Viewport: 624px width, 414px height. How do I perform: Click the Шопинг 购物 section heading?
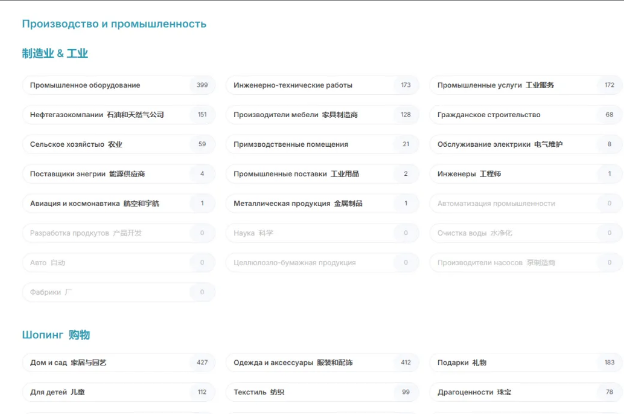(56, 334)
